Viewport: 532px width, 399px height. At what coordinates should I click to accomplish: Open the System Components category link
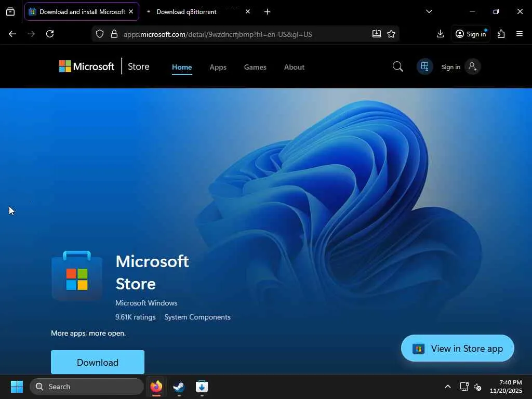[x=197, y=317]
